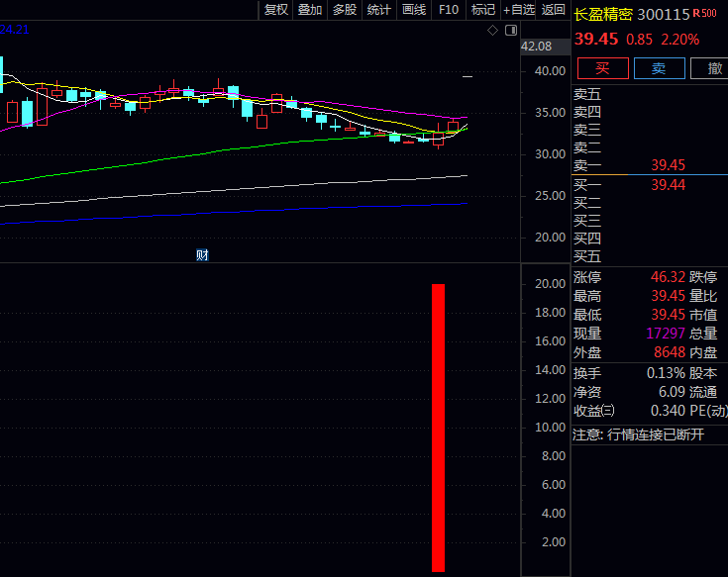Click 换手 turnover rate 0.13%
728x577 pixels.
click(666, 373)
